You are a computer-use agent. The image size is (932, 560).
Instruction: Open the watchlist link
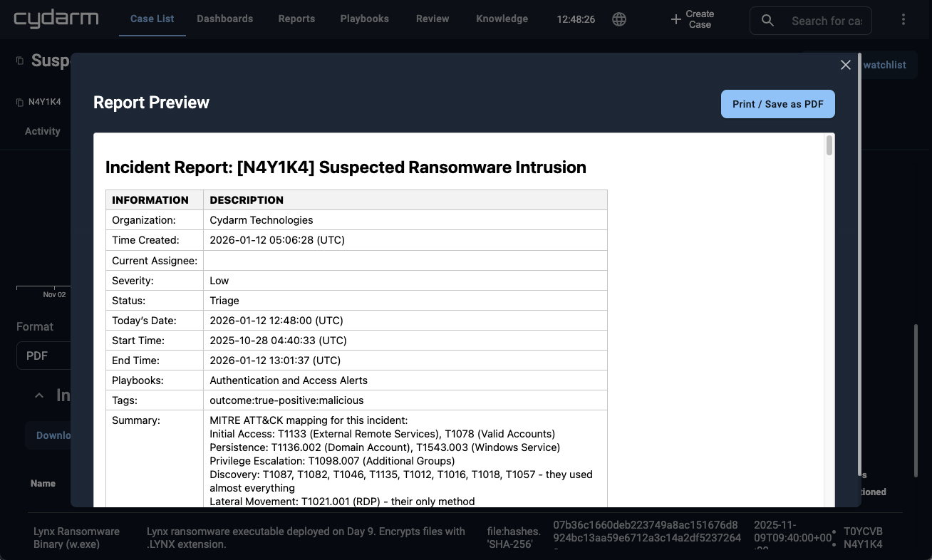(884, 65)
